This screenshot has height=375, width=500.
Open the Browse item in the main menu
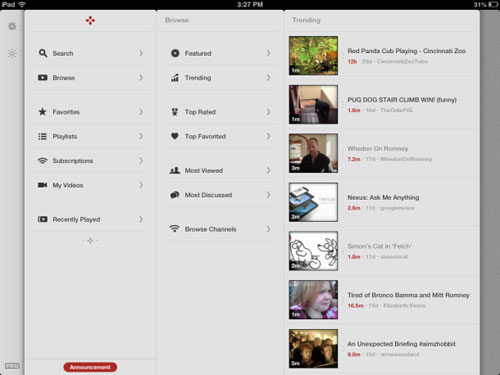pos(90,78)
